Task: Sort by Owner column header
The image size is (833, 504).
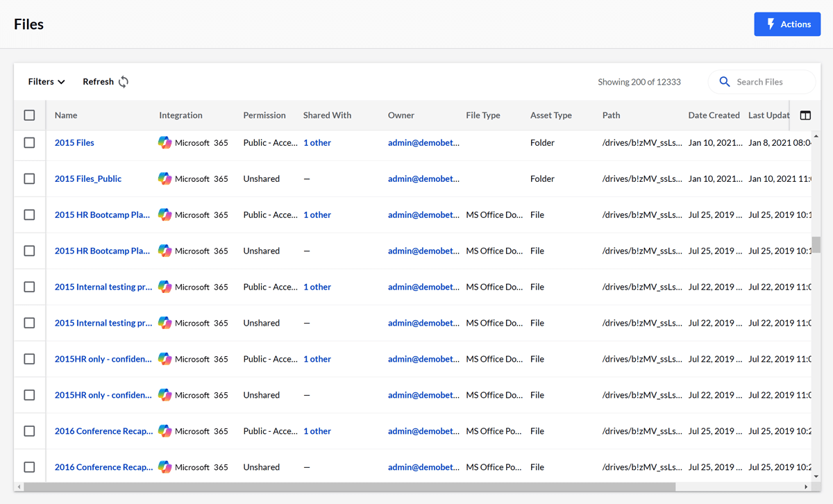Action: [401, 115]
